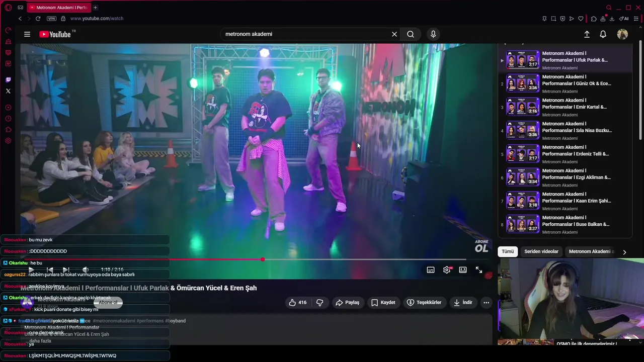Open playlist video Erdeniz Telli
The width and height of the screenshot is (644, 362).
pyautogui.click(x=566, y=154)
